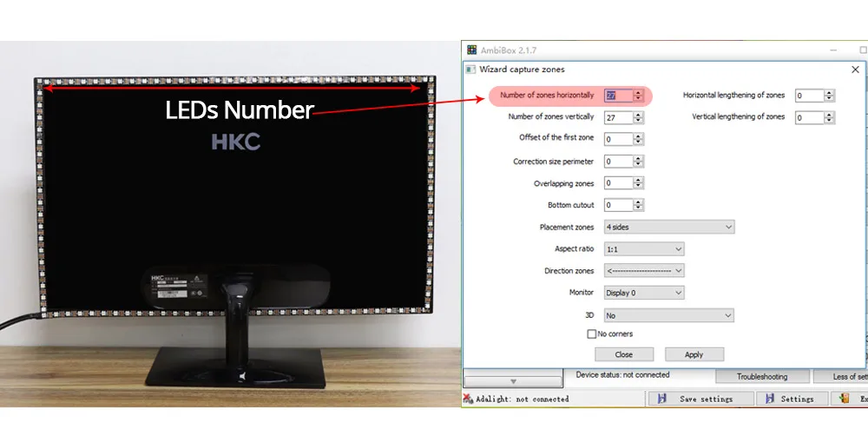Click the Troubleshooting button
The image size is (868, 443).
(x=761, y=376)
